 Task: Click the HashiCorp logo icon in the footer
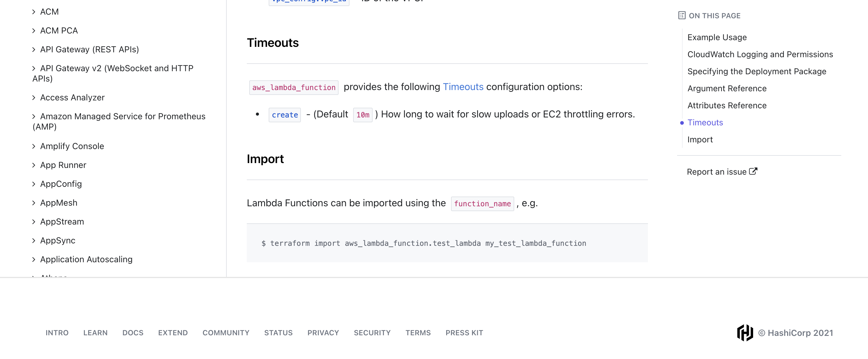click(745, 333)
